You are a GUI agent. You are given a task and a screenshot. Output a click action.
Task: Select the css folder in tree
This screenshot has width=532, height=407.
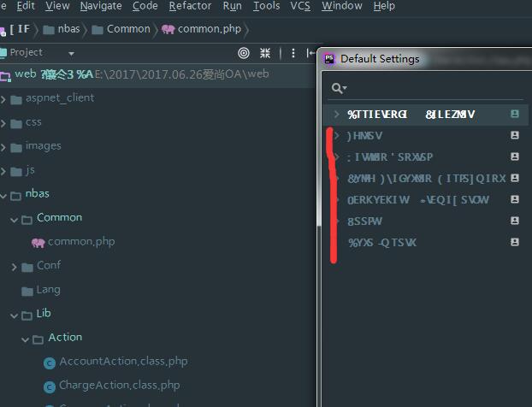pyautogui.click(x=33, y=122)
